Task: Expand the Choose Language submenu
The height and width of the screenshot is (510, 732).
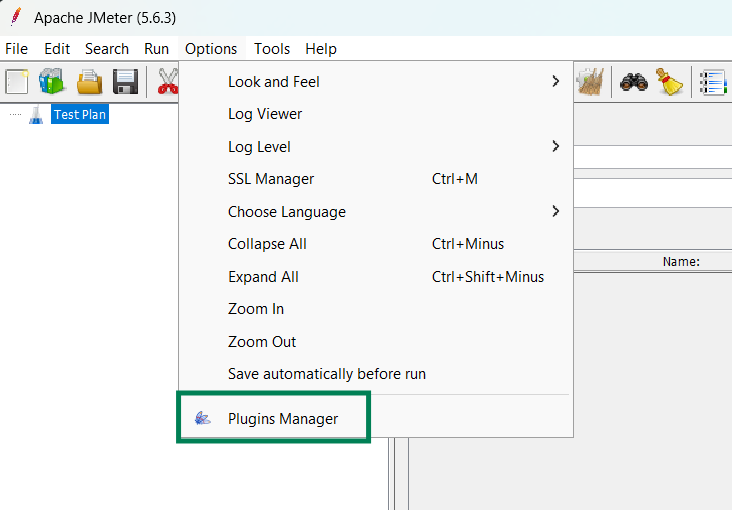Action: (x=376, y=212)
